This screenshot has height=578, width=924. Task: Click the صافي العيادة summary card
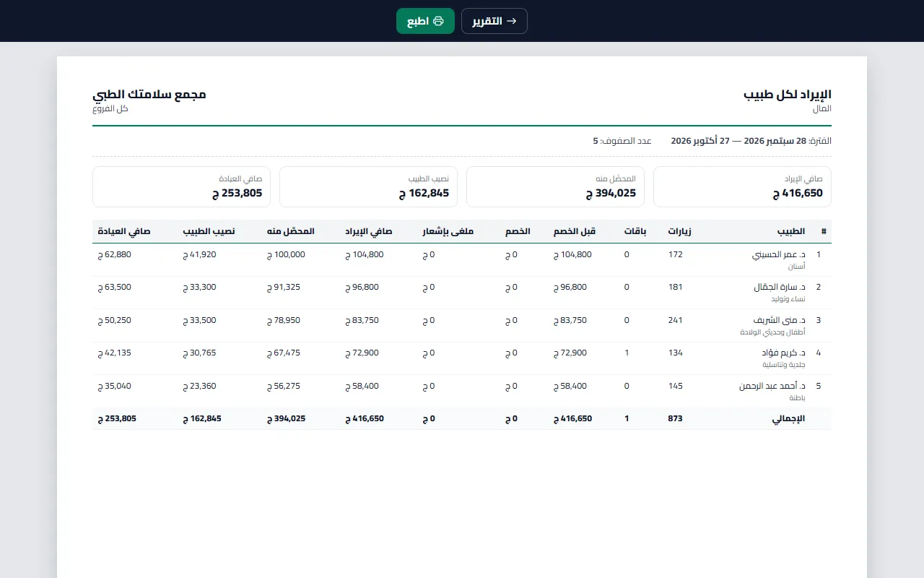click(181, 186)
